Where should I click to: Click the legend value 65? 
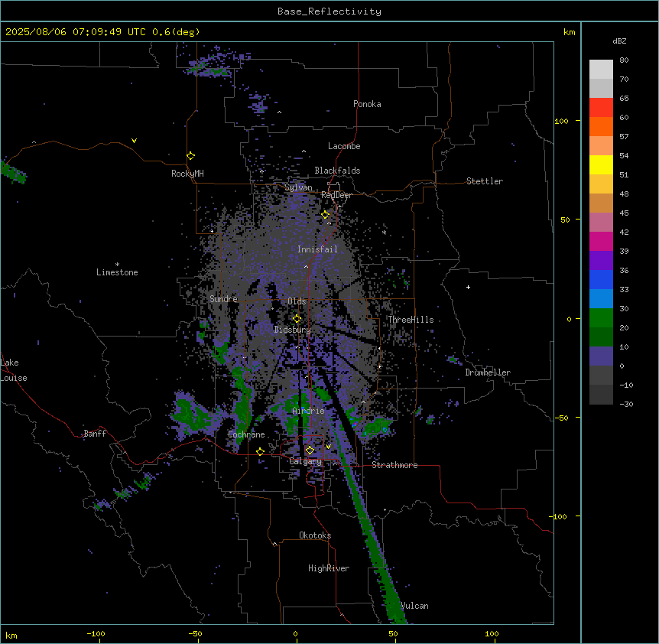point(624,99)
